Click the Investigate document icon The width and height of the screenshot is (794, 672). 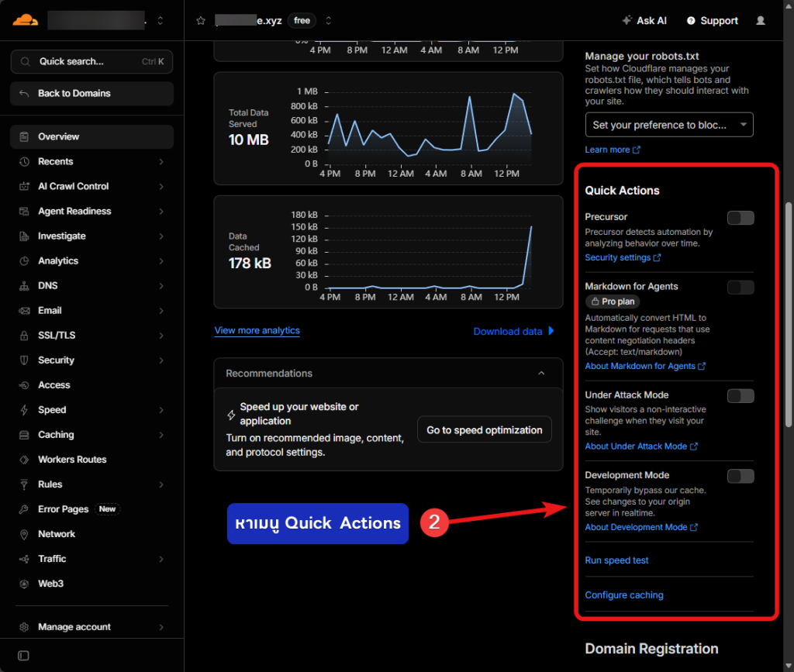(24, 236)
